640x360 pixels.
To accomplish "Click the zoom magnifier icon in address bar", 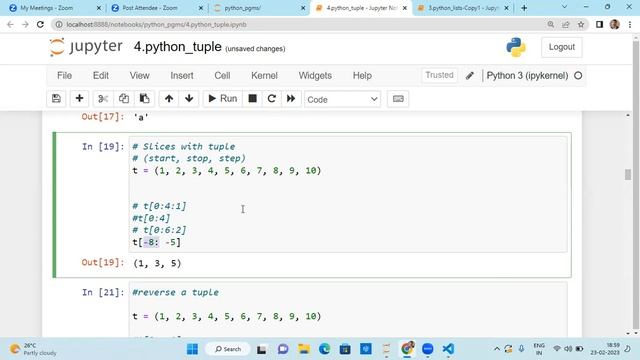I will pos(551,24).
